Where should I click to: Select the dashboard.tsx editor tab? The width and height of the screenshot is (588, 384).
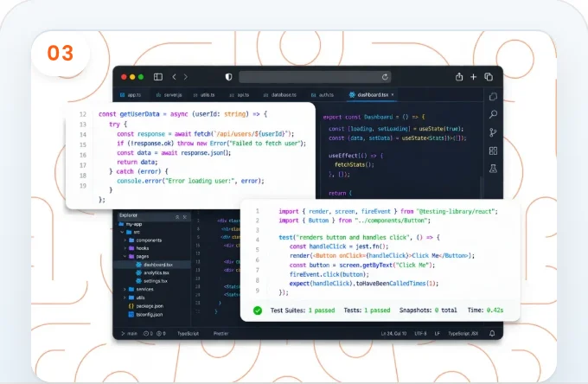tap(369, 95)
